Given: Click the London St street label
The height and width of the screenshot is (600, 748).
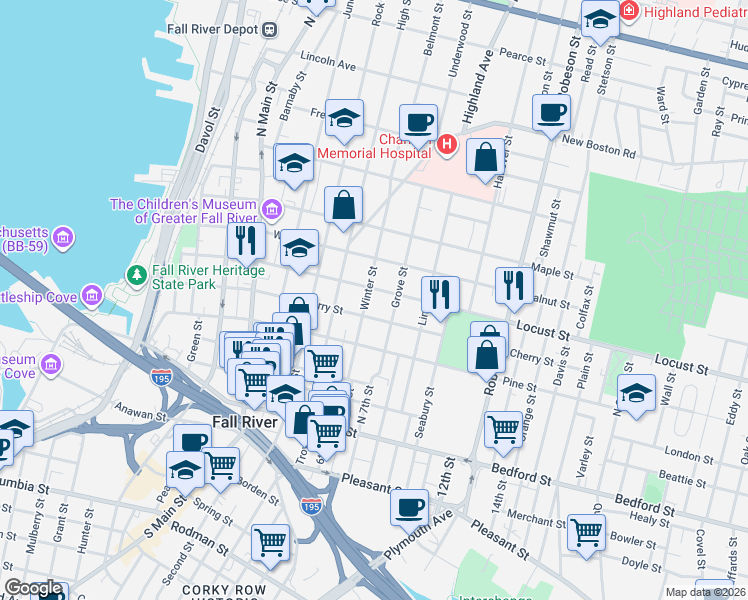Looking at the screenshot, I should coord(689,455).
